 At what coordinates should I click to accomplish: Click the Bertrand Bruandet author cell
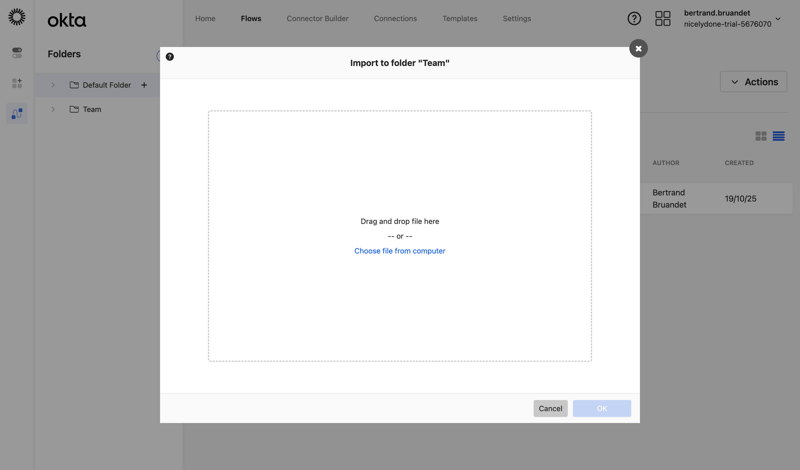(x=669, y=199)
